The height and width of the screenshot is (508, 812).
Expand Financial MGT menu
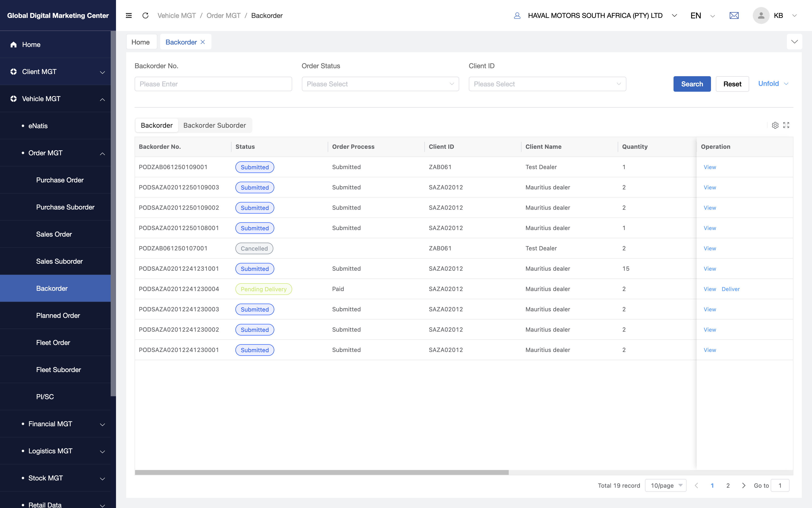click(x=102, y=425)
